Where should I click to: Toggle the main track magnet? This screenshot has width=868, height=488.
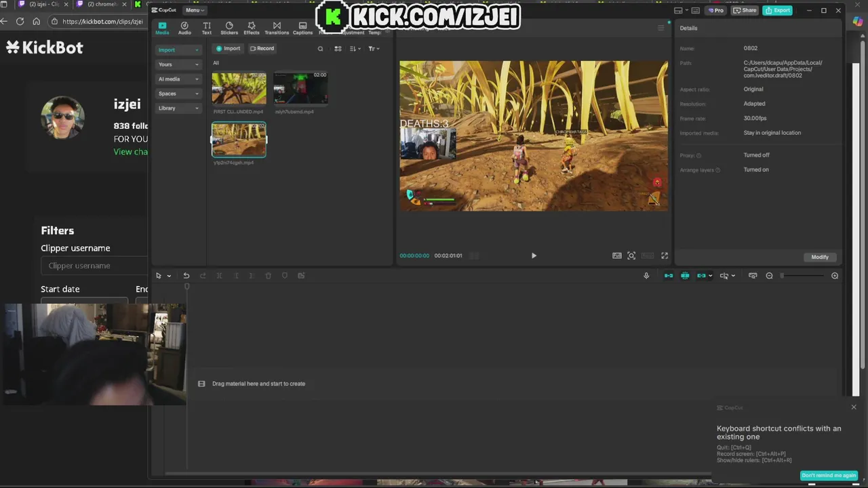click(x=669, y=276)
